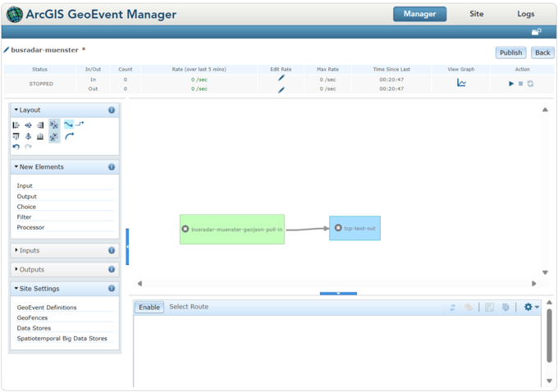Open info for the Inputs panel
Viewport: 558px width, 392px height.
(x=112, y=250)
